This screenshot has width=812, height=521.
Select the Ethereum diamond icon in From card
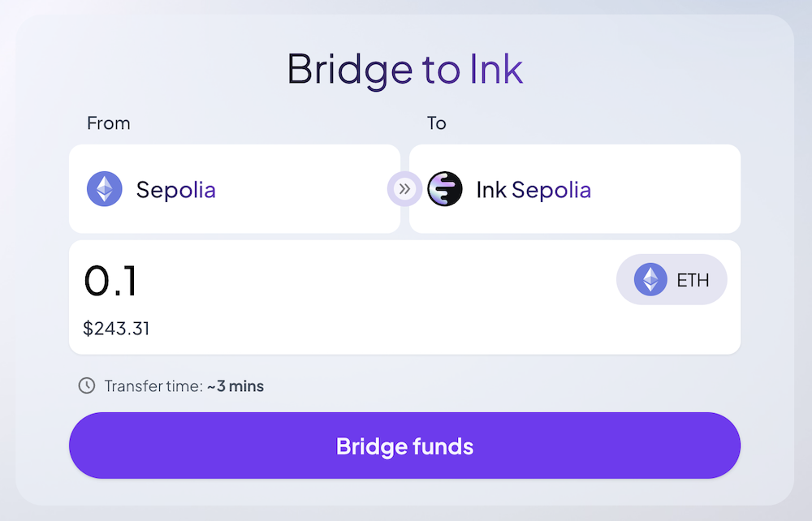point(104,188)
